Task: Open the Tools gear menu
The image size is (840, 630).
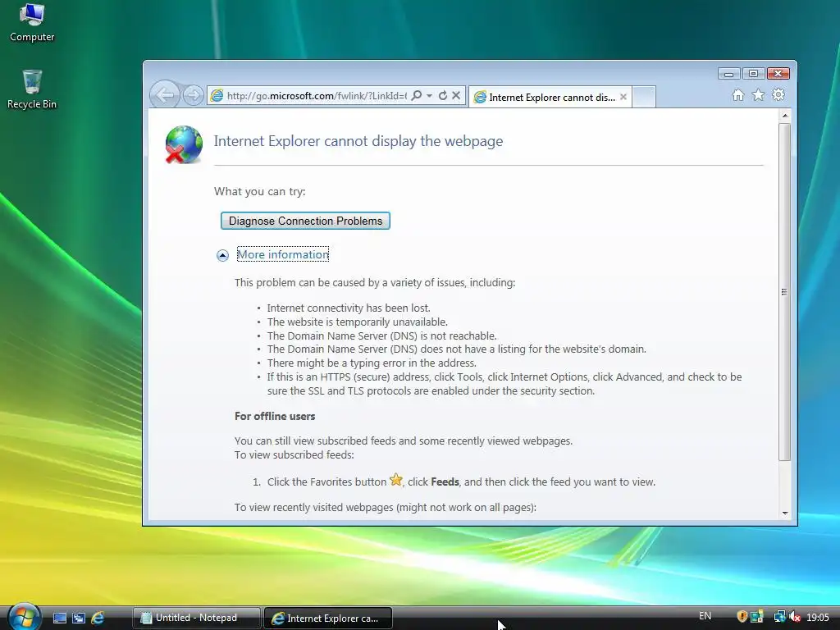Action: pyautogui.click(x=778, y=95)
